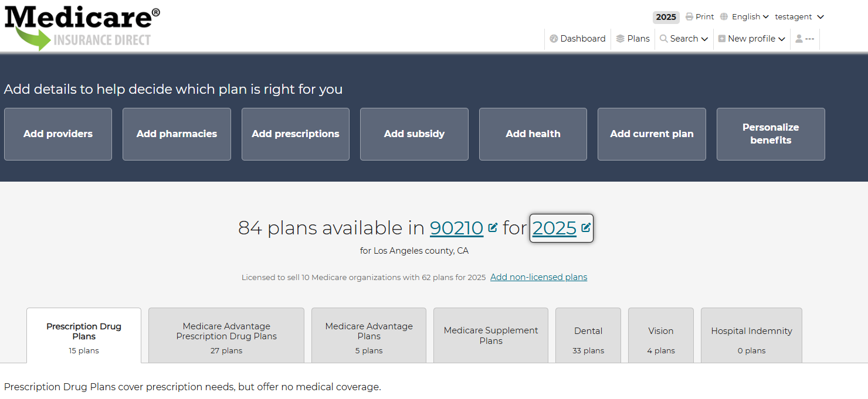Click the edit icon next to 90210
Screen dimensions: 868x399
coord(493,227)
